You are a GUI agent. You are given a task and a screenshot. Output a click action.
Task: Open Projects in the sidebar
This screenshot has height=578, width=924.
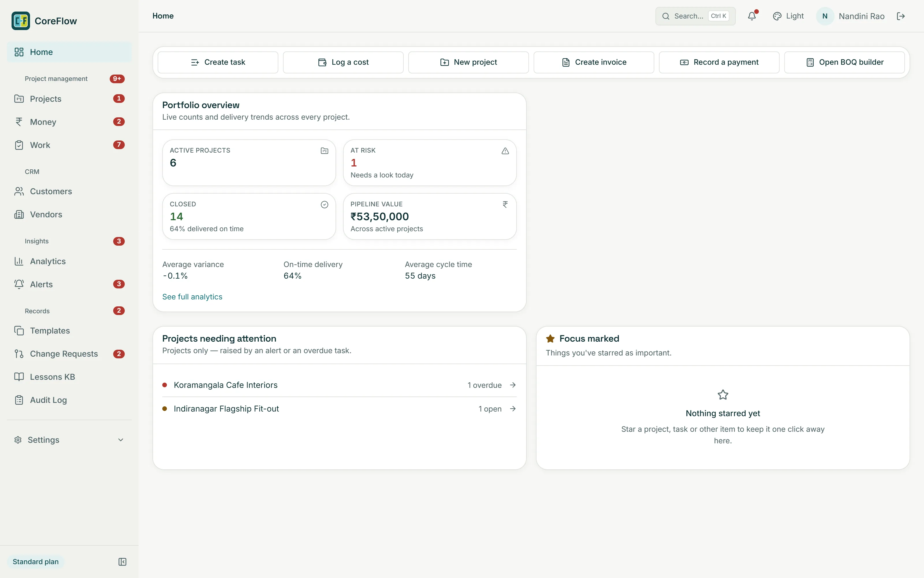click(69, 99)
